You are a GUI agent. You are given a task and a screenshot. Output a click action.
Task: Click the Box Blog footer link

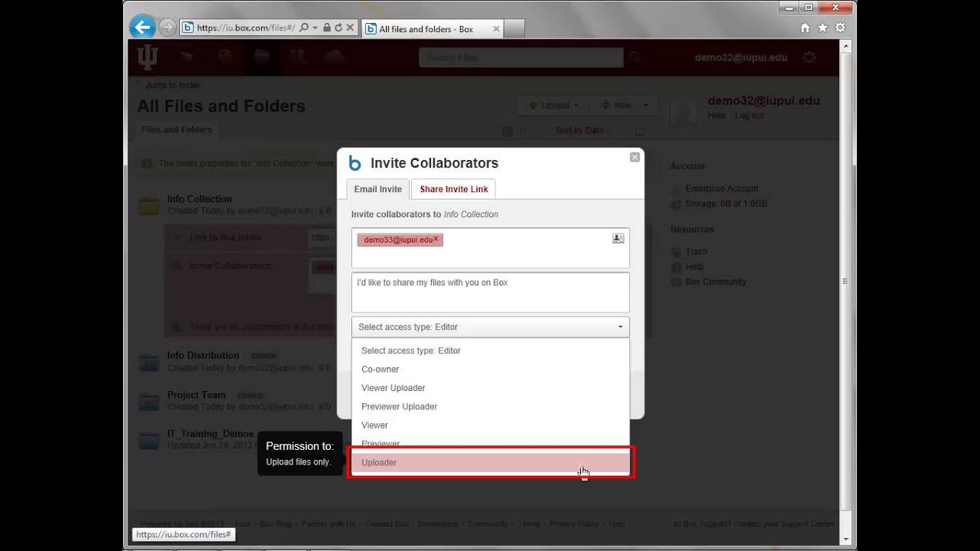pyautogui.click(x=275, y=524)
